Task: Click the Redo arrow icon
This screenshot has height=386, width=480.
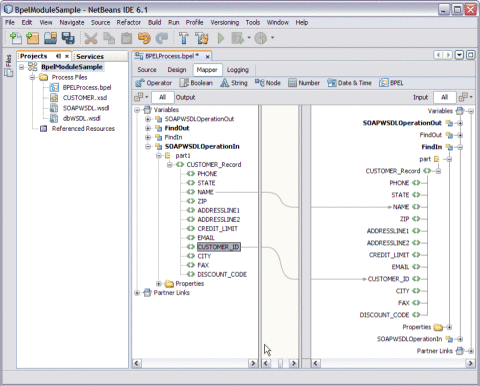Action: coord(162,38)
